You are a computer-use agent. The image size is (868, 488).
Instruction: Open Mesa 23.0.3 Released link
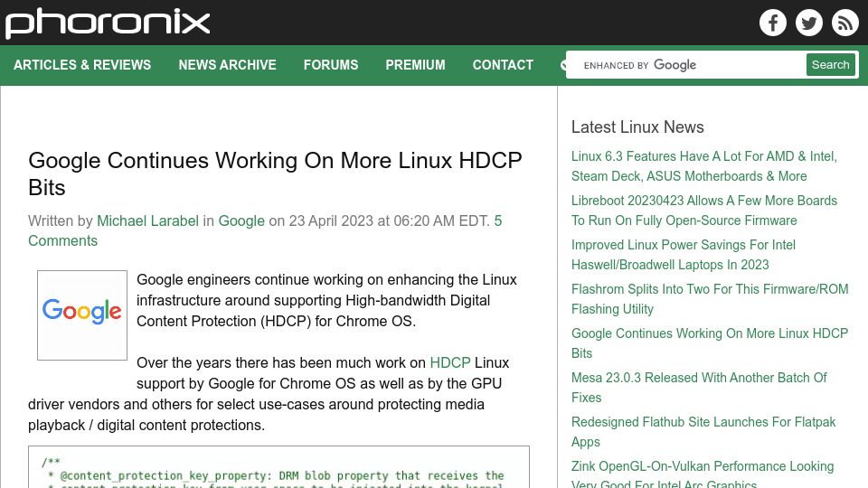[699, 388]
